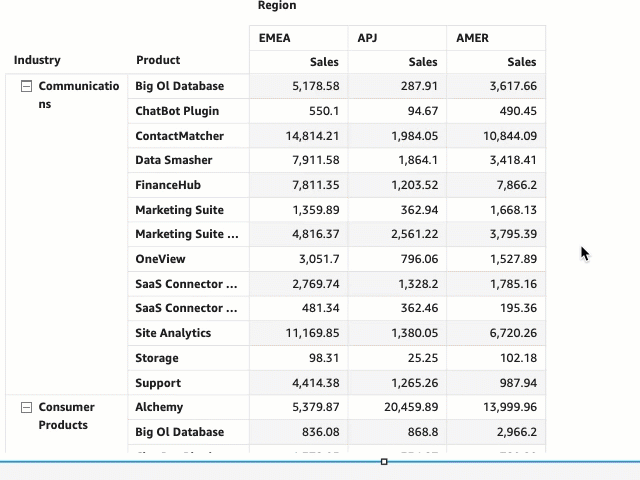Screen dimensions: 640x480
Task: Select the Site Analytics product row label
Action: coord(173,333)
